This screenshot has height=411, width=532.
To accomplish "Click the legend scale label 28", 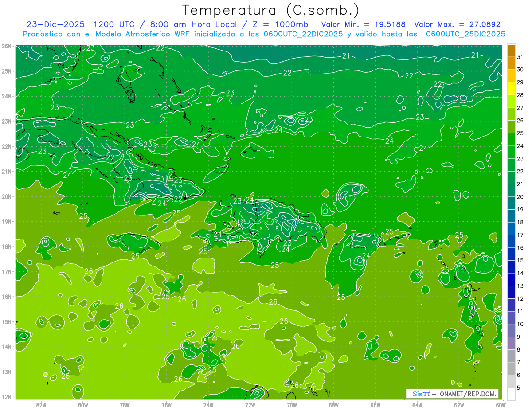I will tap(520, 95).
